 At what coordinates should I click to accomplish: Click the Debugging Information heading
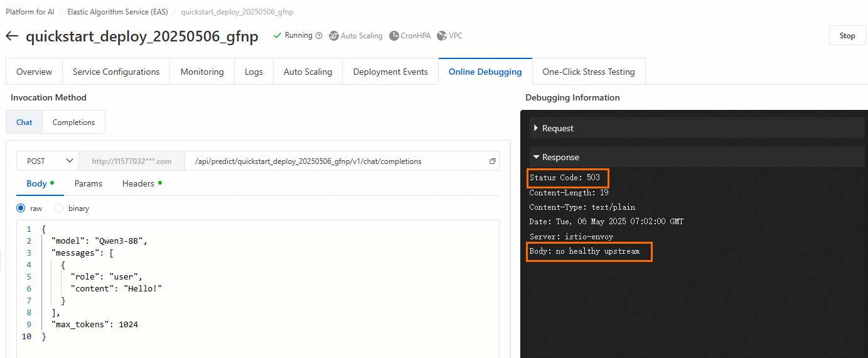coord(572,97)
